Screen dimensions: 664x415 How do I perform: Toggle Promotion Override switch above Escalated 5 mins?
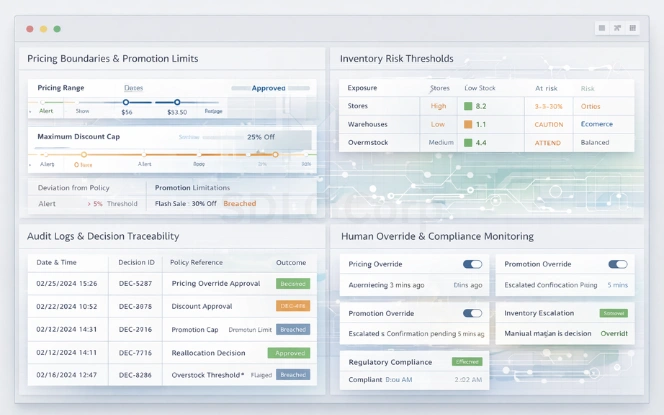pos(618,264)
